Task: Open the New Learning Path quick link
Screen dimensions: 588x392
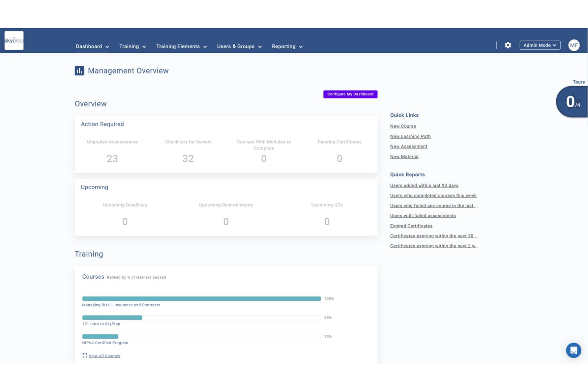Action: [410, 136]
